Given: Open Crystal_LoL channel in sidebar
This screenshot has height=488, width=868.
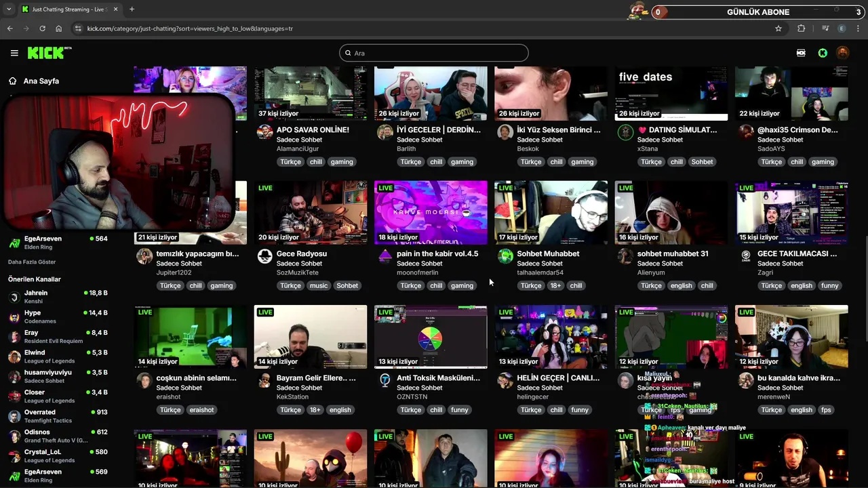Looking at the screenshot, I should tap(58, 455).
